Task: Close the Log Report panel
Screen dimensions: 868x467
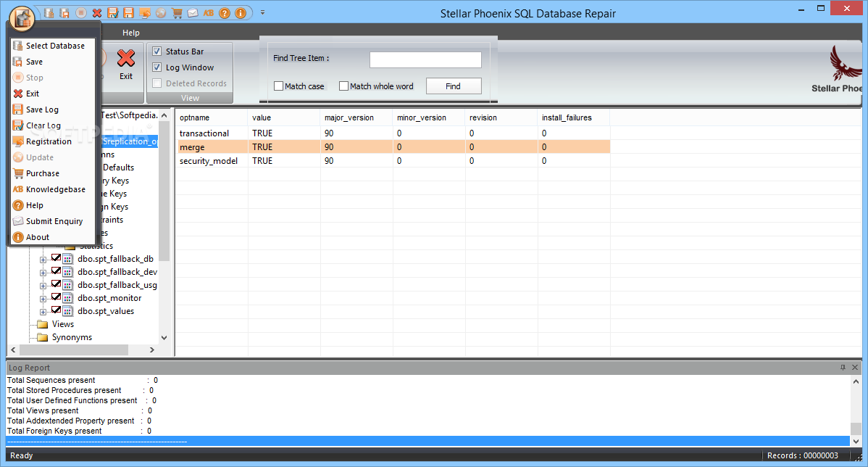Action: tap(855, 367)
